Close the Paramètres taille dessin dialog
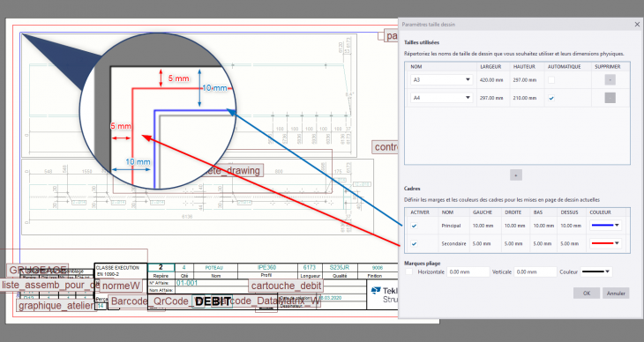The image size is (644, 342). coord(637,24)
